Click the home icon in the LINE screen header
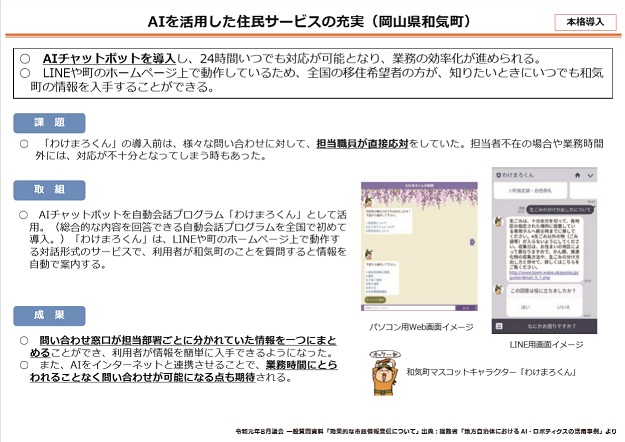Screen dimensions: 625x442 [577, 175]
